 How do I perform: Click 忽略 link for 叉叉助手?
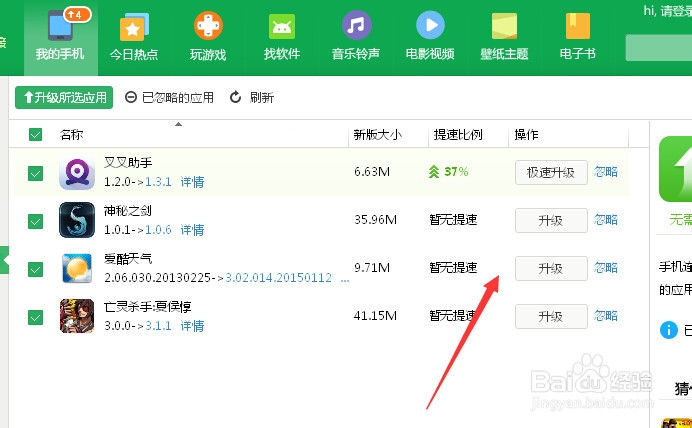(x=606, y=172)
